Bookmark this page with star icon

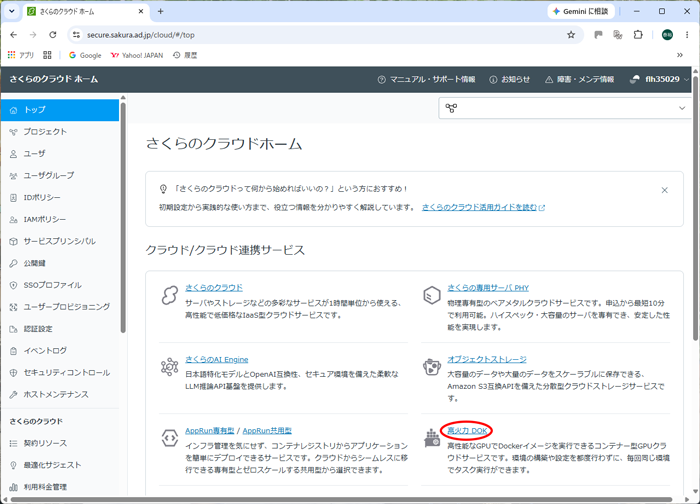tap(571, 35)
